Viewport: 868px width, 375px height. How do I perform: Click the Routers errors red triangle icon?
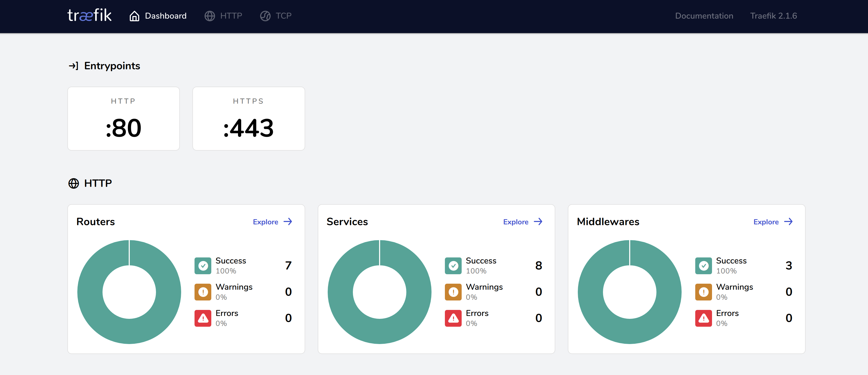[203, 318]
